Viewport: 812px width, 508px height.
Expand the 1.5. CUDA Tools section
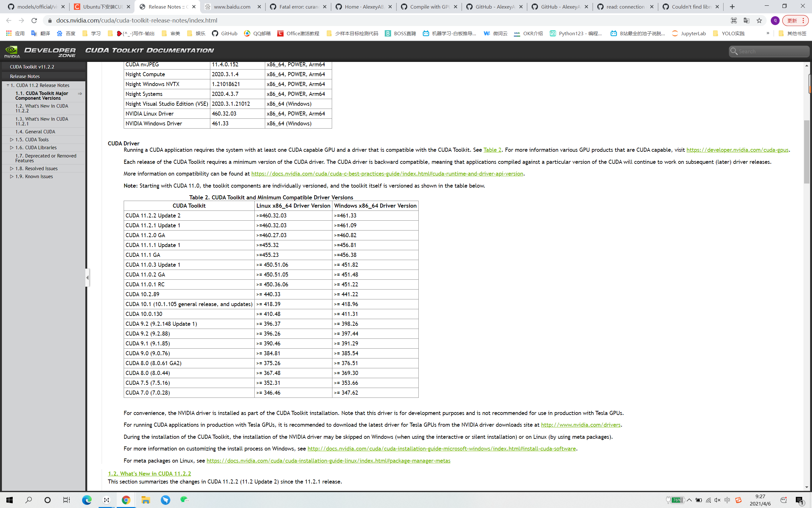[x=12, y=139]
